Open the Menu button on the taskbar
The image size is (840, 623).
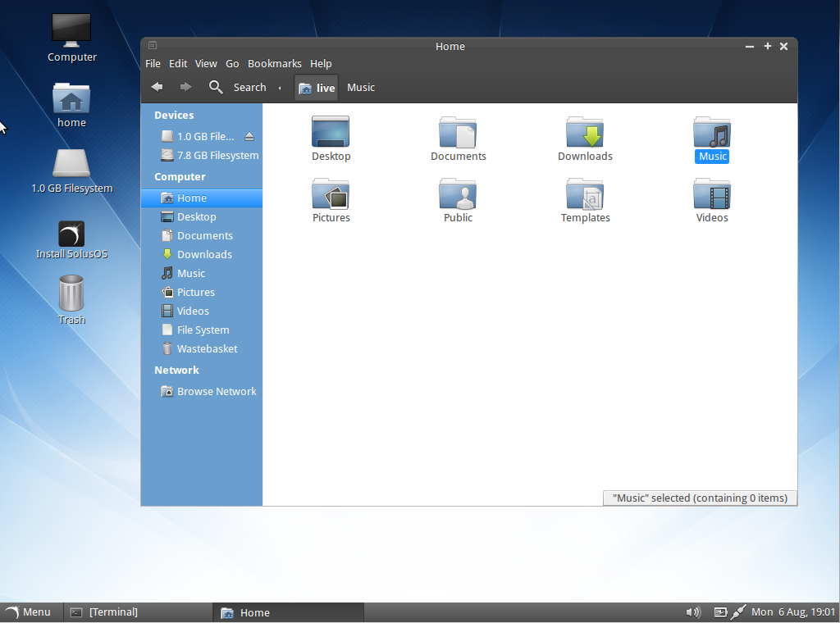pos(30,612)
